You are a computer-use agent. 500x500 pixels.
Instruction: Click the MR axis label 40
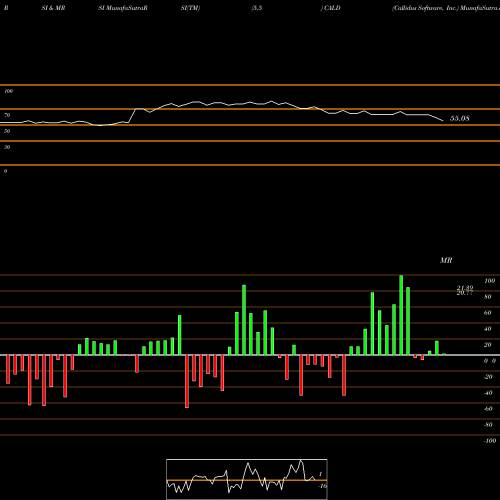coord(488,329)
